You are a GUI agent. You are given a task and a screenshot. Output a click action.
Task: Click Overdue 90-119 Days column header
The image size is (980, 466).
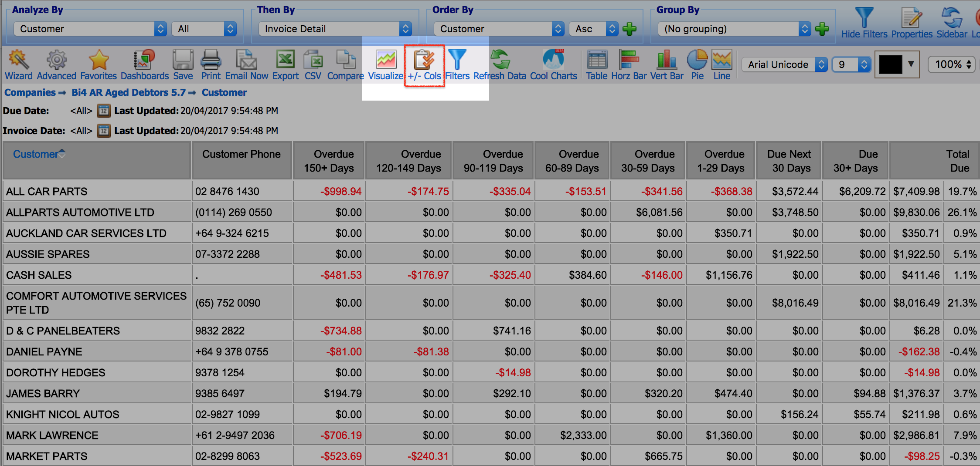coord(493,161)
